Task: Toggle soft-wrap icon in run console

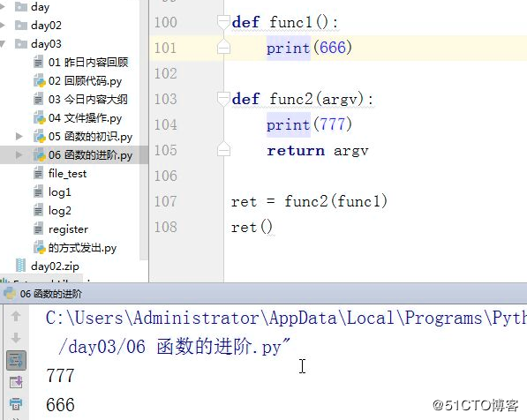Action: click(x=16, y=361)
